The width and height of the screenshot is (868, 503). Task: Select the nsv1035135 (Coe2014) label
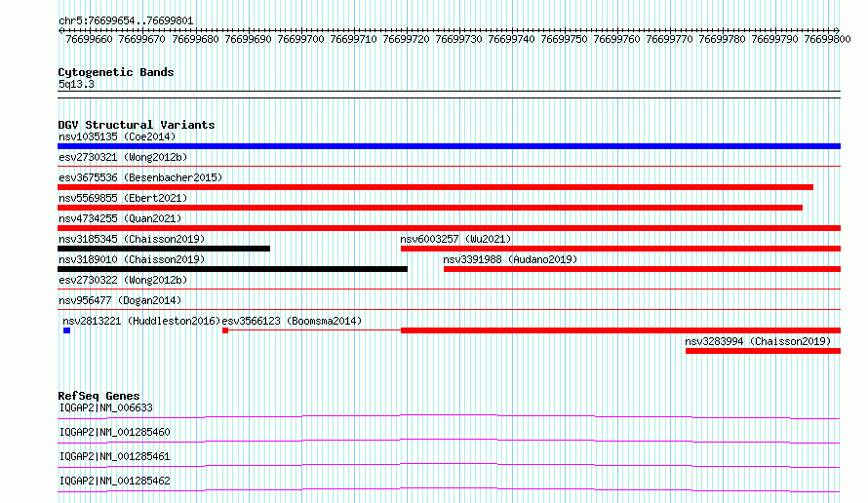pos(117,136)
